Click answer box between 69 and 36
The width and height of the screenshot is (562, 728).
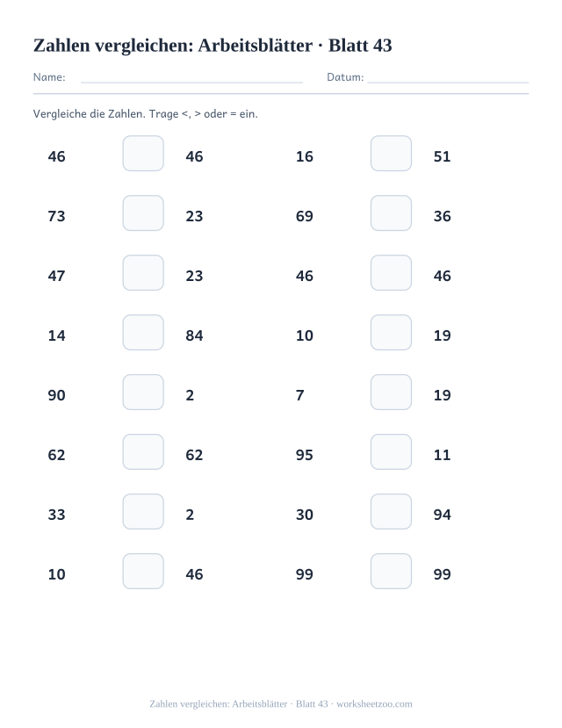tap(391, 213)
